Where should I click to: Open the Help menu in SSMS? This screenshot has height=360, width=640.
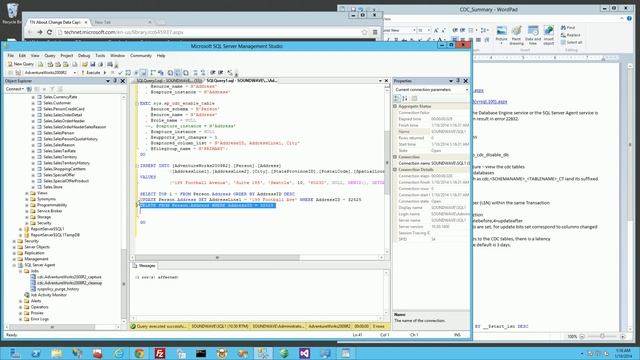click(x=161, y=56)
